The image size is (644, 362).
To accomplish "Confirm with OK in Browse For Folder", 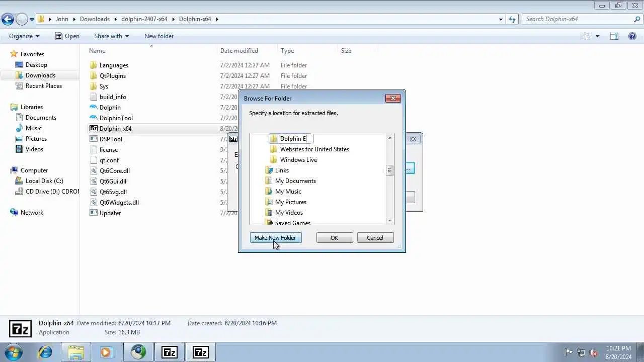I will pos(335,238).
